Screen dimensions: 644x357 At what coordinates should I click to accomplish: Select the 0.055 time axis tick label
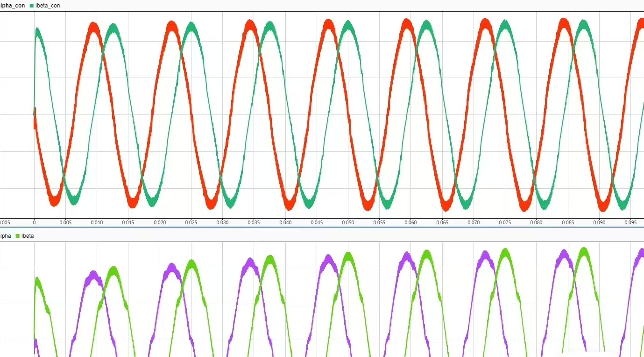tap(379, 222)
